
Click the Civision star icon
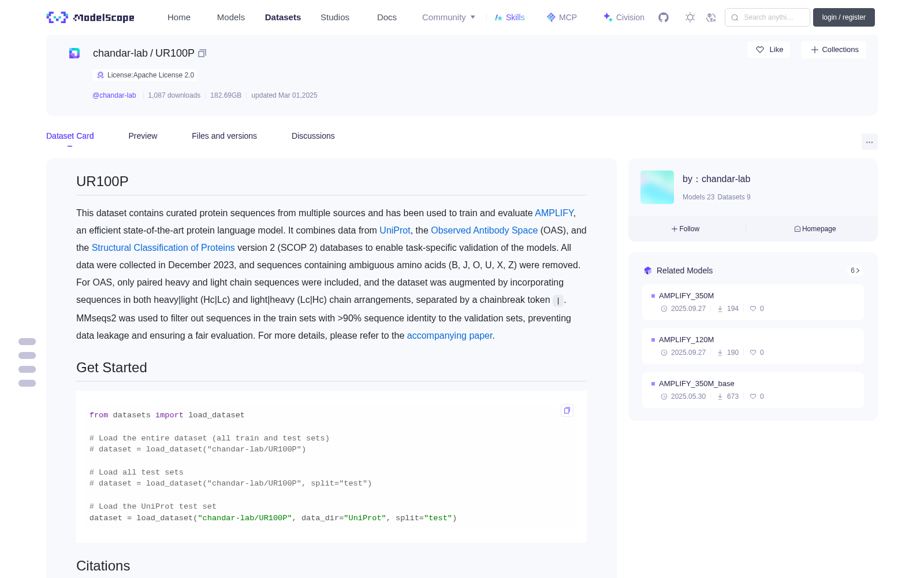point(608,17)
